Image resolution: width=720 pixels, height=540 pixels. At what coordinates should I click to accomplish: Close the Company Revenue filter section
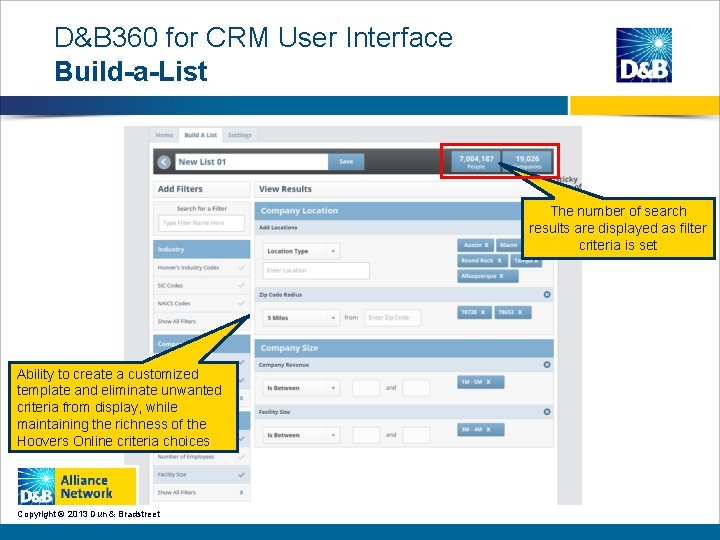(547, 365)
